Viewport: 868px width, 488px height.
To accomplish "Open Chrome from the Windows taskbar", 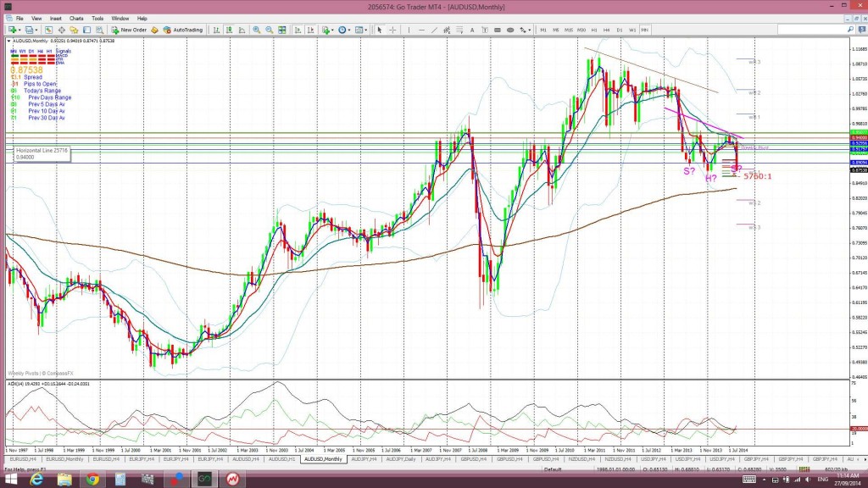I will 92,479.
